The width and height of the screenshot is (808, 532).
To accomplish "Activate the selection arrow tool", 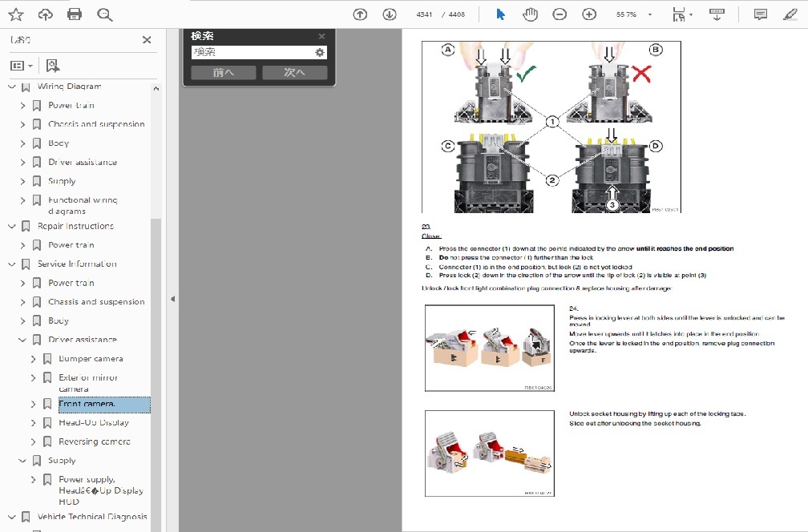I will (499, 14).
